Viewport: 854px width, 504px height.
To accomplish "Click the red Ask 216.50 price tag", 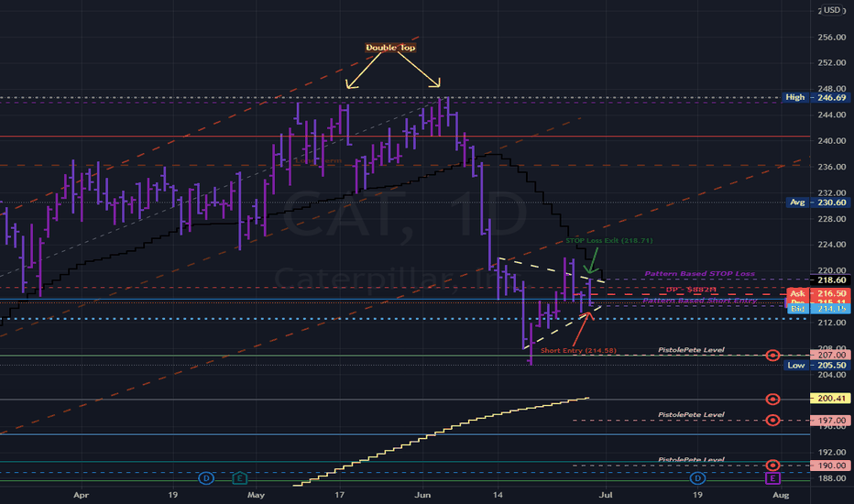I will 818,293.
